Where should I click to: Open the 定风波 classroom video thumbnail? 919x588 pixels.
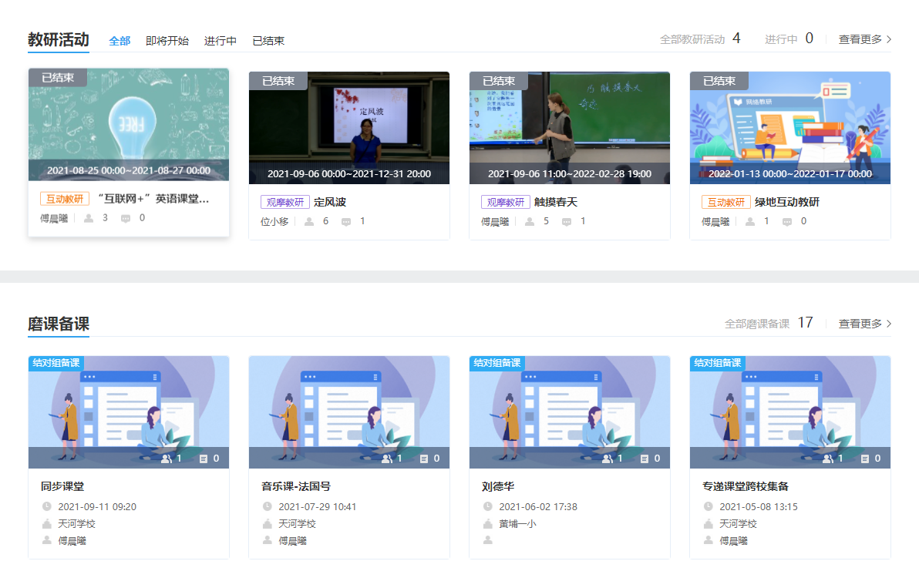point(349,128)
